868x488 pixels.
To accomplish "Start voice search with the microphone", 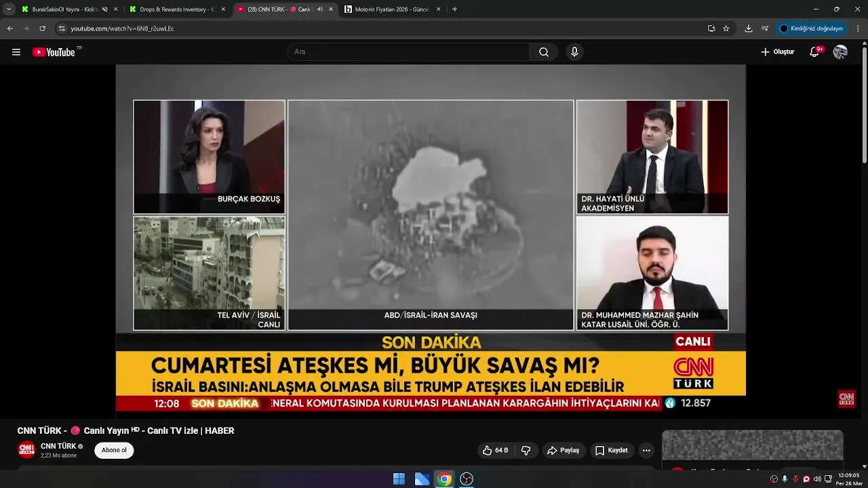I will [x=574, y=52].
